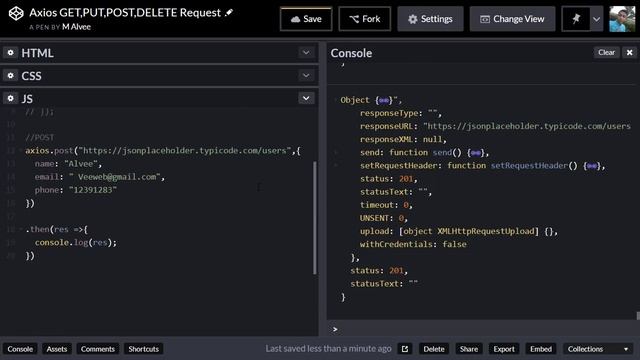Delete this pen

click(433, 349)
